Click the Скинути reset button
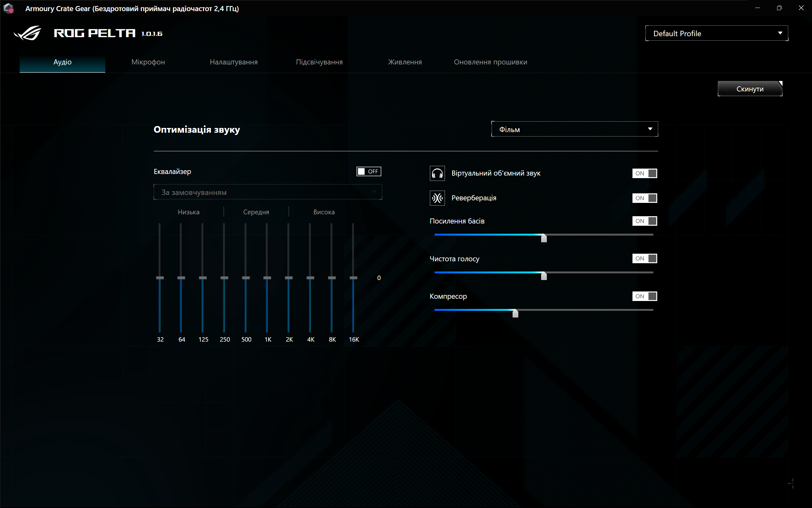The image size is (812, 508). tap(750, 89)
